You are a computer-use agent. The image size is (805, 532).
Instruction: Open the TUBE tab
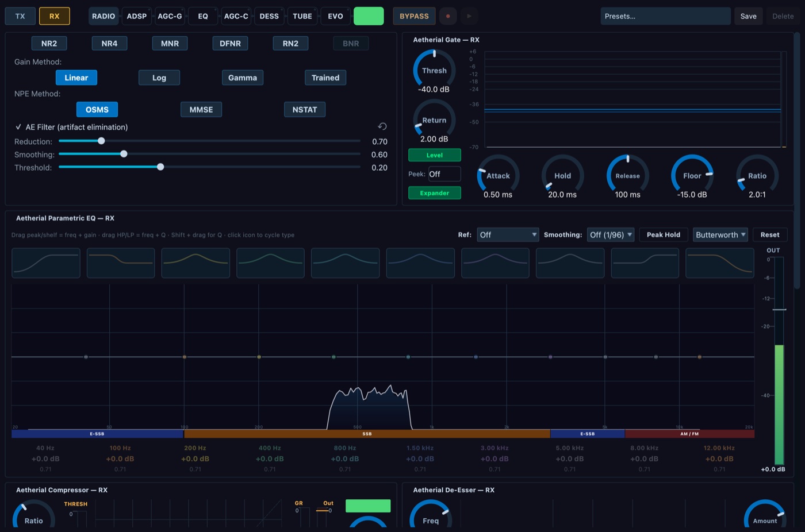(302, 16)
